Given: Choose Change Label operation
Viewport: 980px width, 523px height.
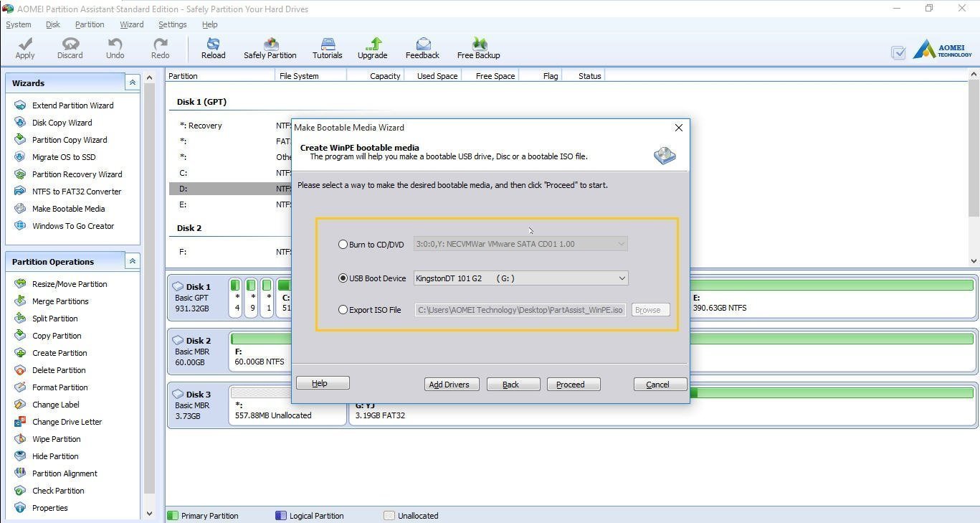Looking at the screenshot, I should tap(55, 405).
